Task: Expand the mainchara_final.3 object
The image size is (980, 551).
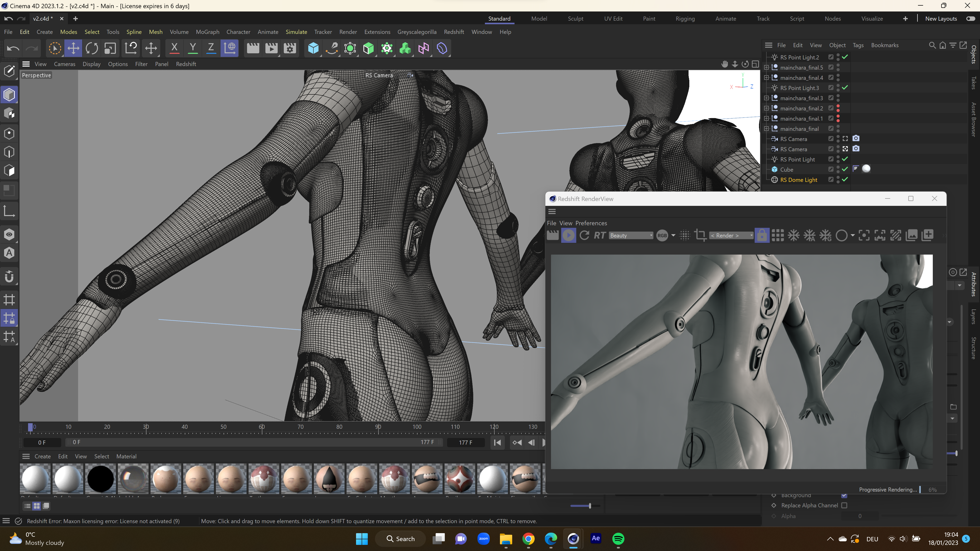Action: (x=767, y=98)
